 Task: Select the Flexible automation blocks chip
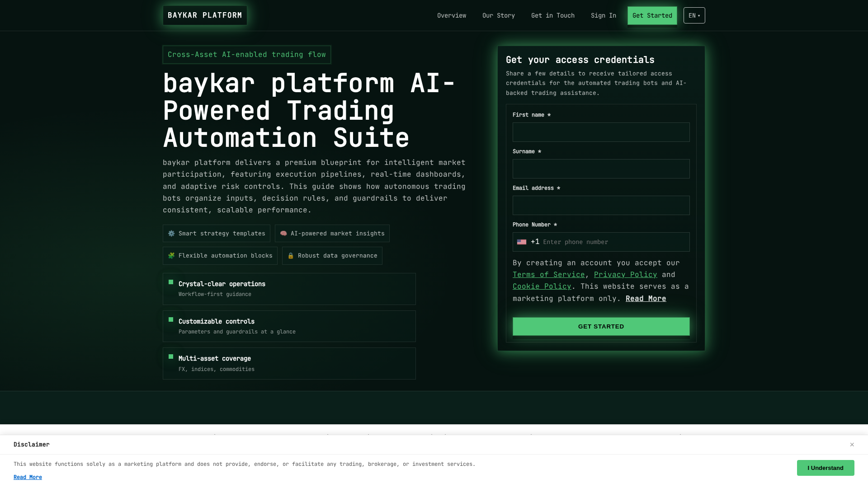[220, 256]
